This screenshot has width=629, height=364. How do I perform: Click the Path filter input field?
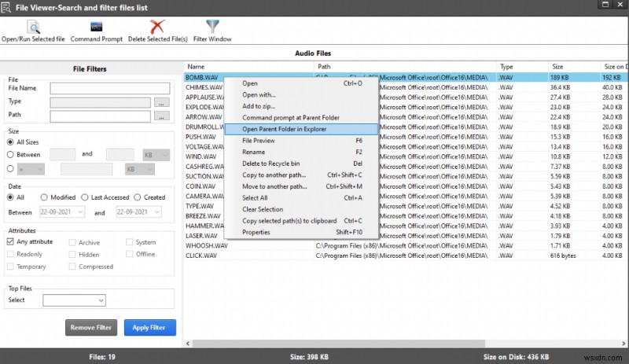click(x=101, y=116)
